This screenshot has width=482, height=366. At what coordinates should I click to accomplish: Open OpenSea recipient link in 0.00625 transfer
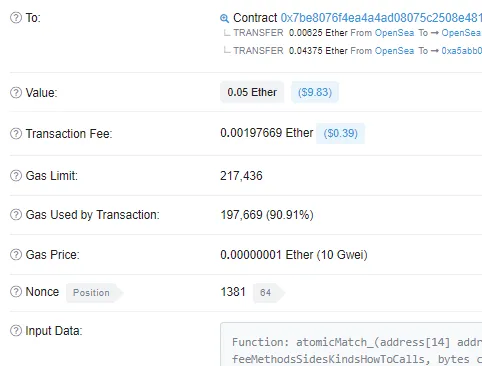(x=462, y=33)
